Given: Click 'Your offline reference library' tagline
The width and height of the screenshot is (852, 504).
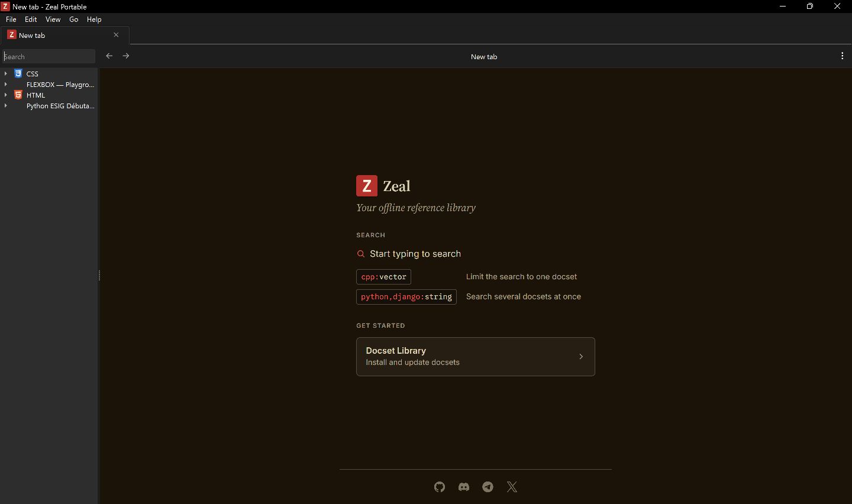Looking at the screenshot, I should (416, 208).
